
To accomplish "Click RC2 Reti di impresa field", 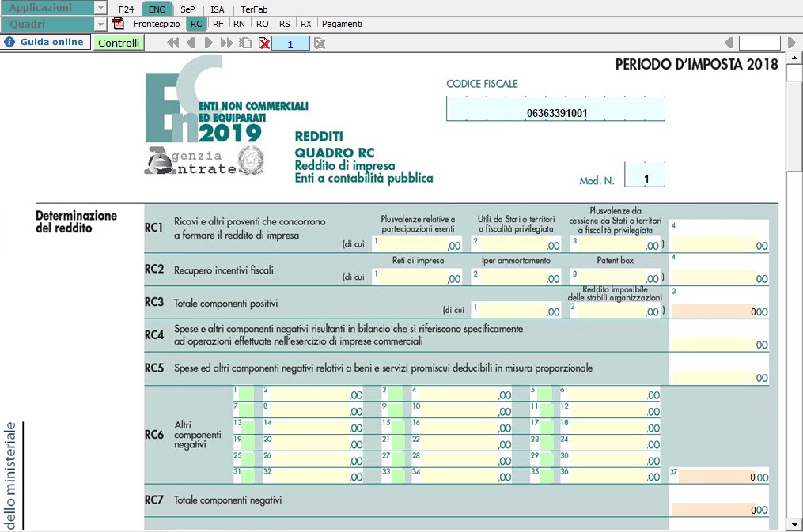I will click(418, 277).
